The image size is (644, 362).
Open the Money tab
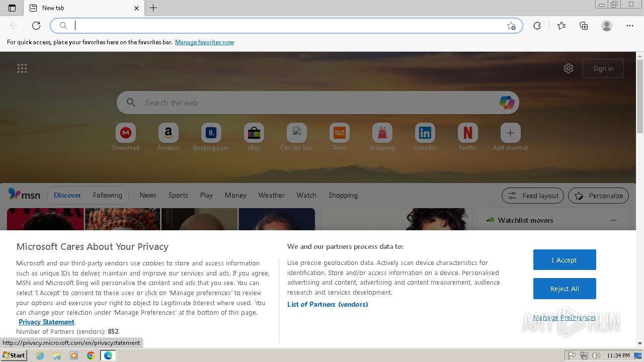point(235,195)
